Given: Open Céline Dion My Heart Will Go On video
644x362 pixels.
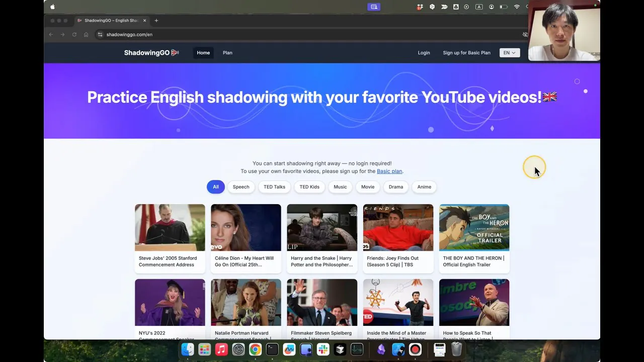Looking at the screenshot, I should click(246, 227).
